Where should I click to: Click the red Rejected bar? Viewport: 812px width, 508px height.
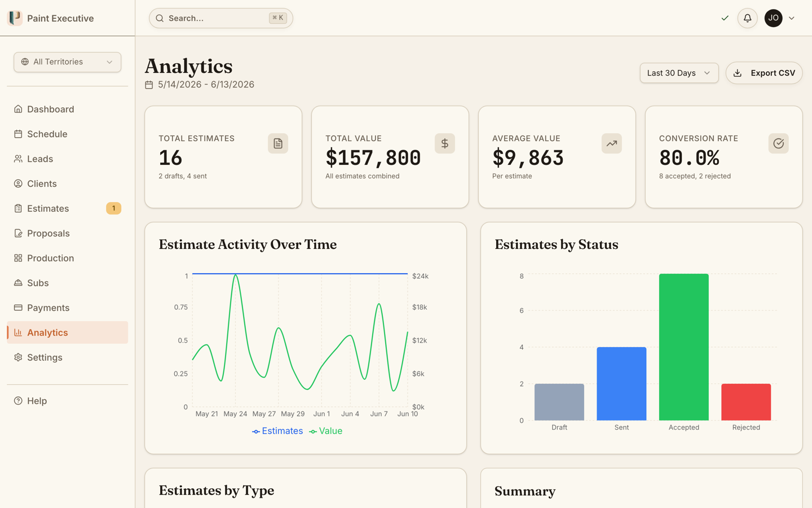[746, 402]
